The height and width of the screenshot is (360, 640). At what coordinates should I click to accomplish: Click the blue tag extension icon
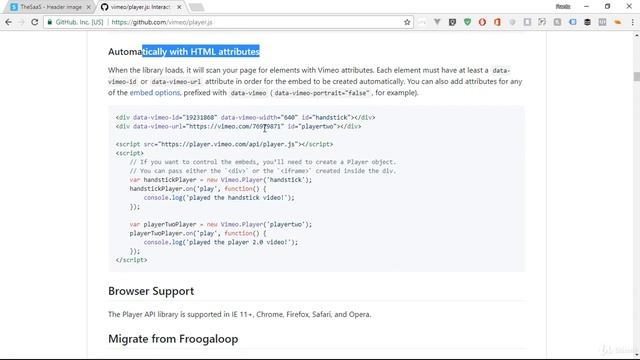click(573, 22)
